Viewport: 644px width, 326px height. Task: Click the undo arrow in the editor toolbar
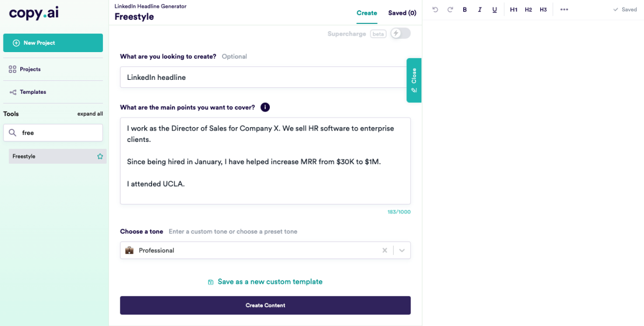coord(435,9)
